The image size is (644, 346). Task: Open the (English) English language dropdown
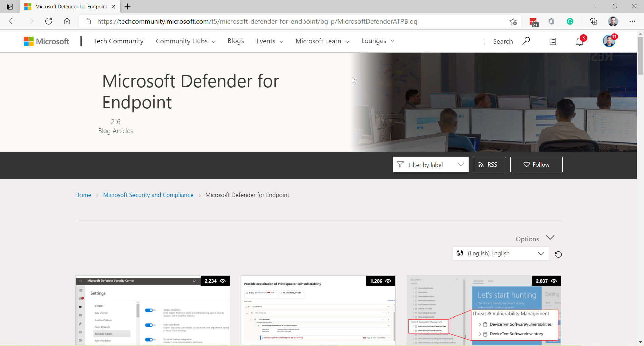(x=501, y=253)
